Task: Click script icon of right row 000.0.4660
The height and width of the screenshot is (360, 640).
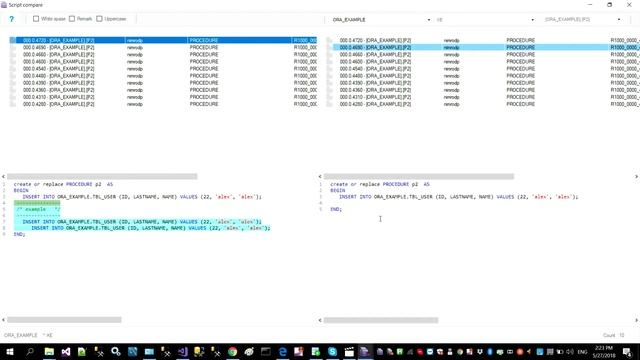Action: coord(329,54)
